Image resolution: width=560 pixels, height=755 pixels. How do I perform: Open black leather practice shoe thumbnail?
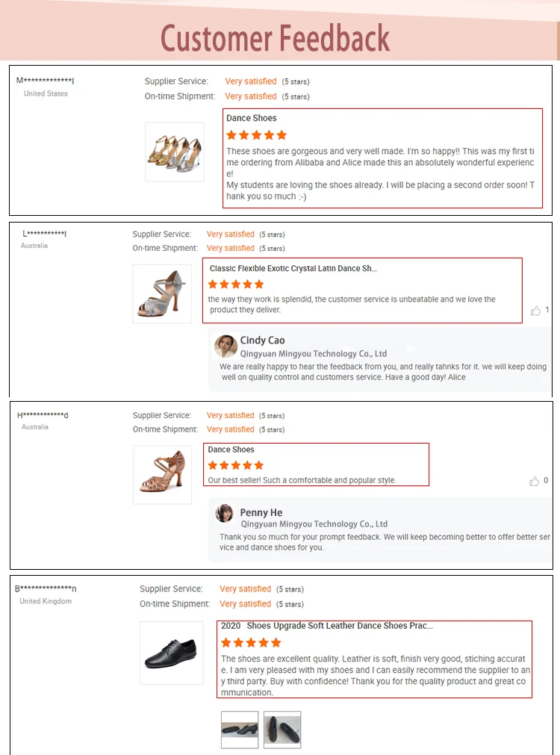click(172, 653)
